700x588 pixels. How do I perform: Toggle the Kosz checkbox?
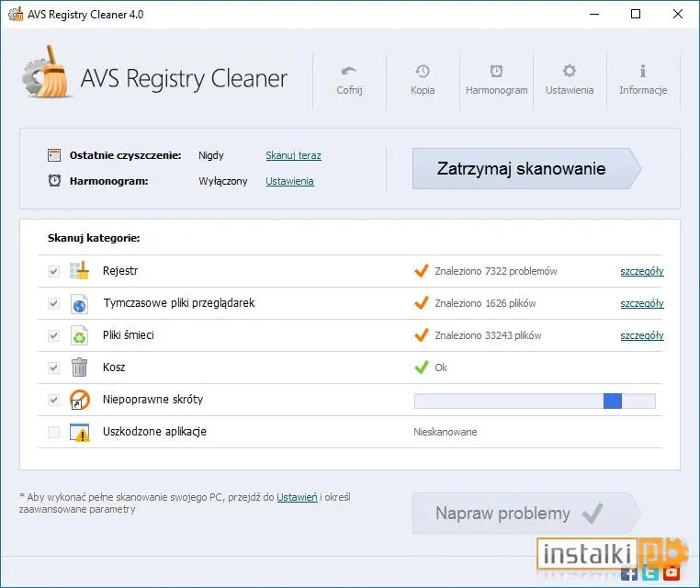(x=53, y=367)
